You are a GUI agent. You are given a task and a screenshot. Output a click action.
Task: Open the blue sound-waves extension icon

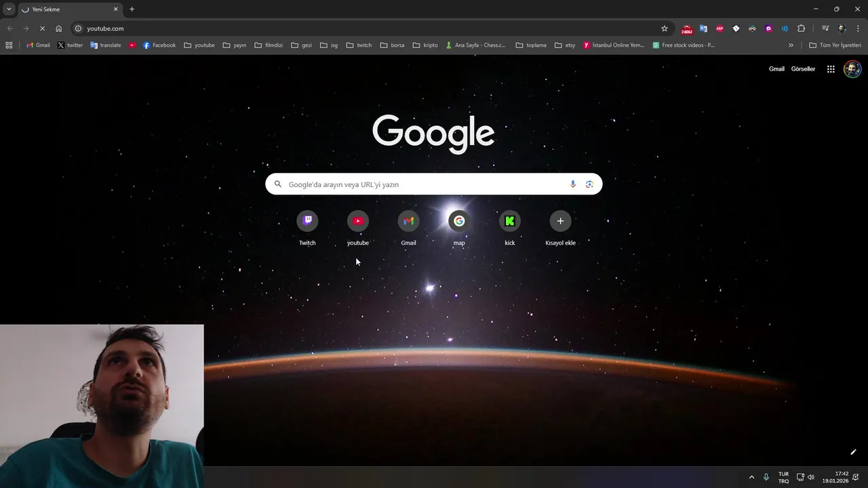785,28
